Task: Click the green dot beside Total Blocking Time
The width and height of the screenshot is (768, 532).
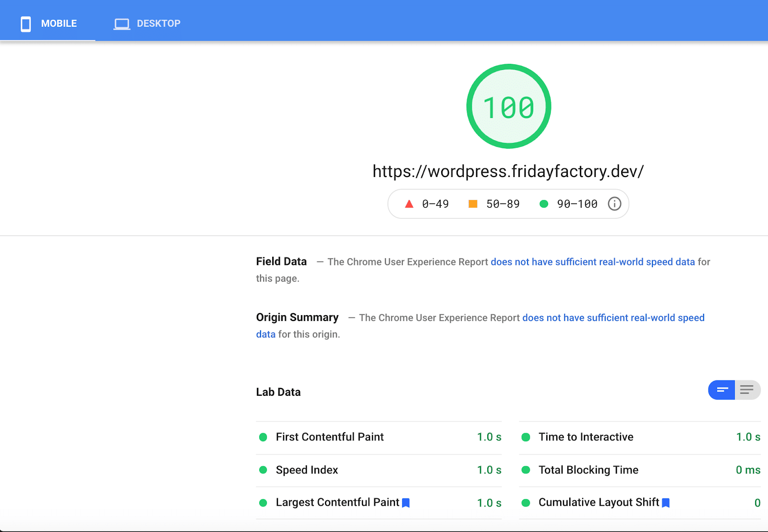Action: coord(526,470)
